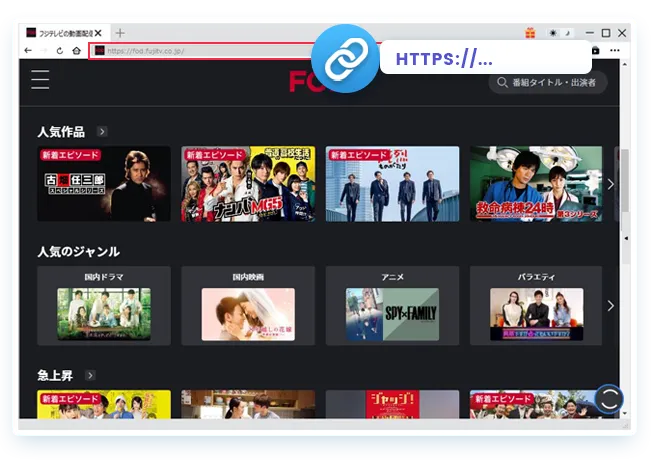
Task: Click the site favicon in address bar
Action: pyautogui.click(x=100, y=51)
